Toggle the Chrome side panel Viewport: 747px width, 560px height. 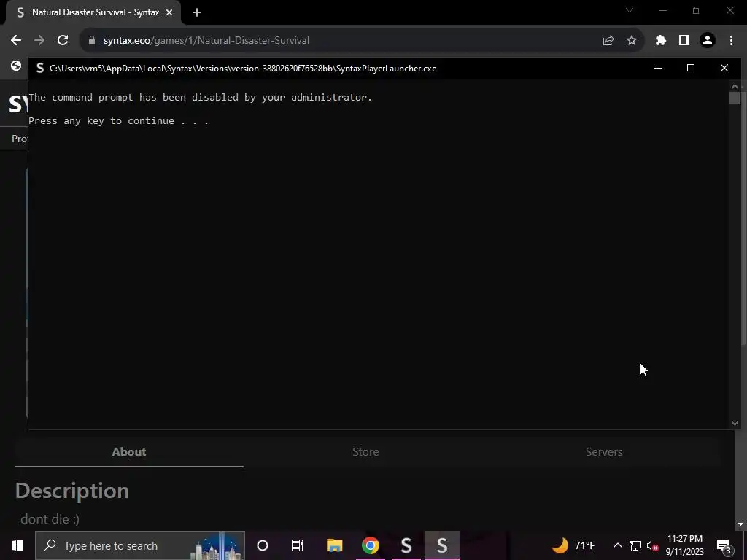point(684,41)
